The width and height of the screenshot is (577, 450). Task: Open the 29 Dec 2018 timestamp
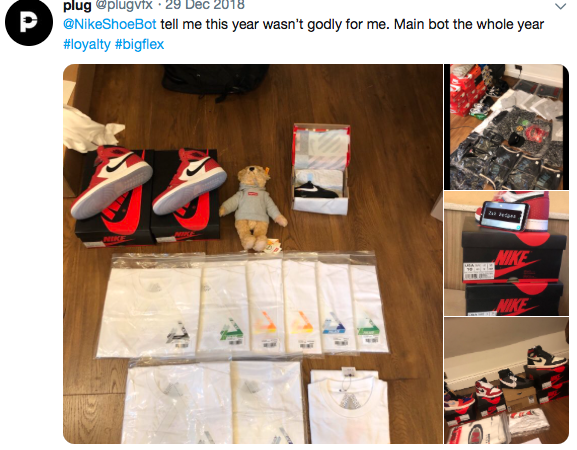(205, 5)
